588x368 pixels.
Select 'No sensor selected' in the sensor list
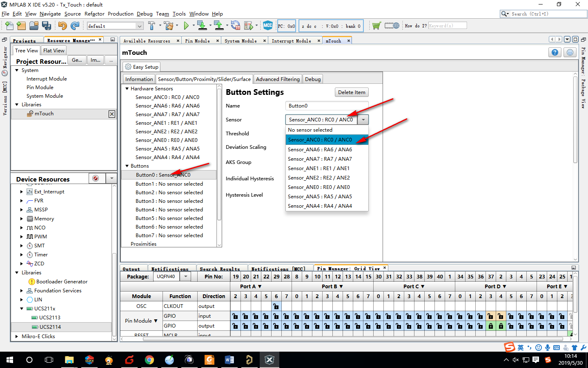(327, 130)
